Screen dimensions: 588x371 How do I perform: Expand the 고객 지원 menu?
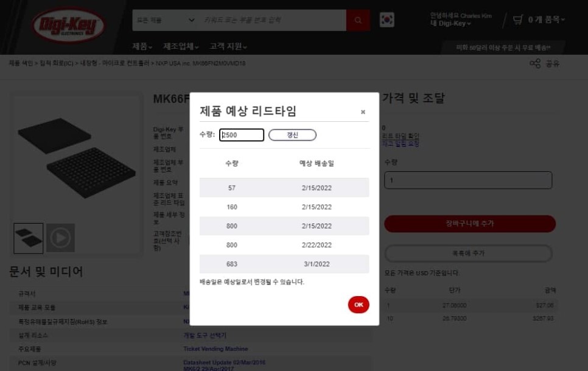click(x=228, y=46)
